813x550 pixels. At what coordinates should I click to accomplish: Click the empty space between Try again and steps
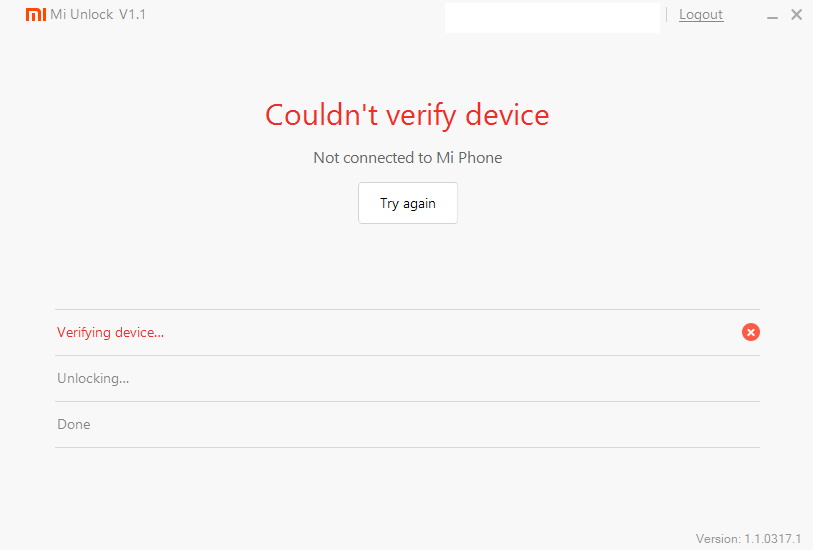point(407,265)
